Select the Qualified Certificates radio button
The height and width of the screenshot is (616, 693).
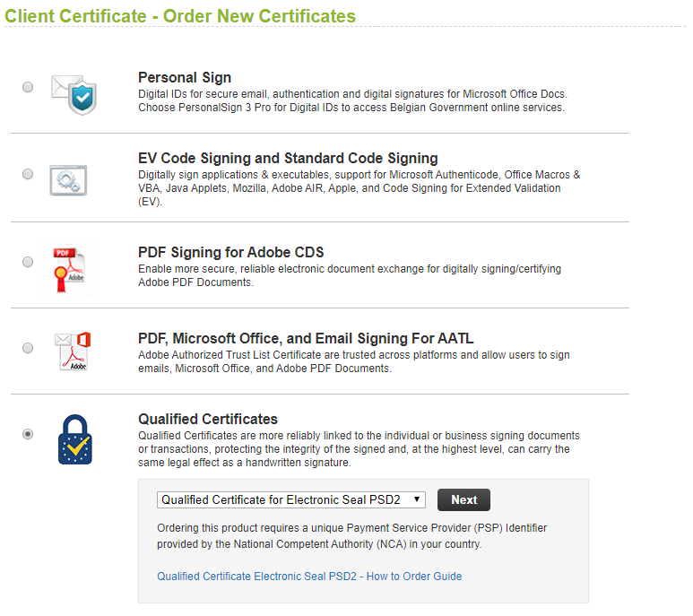[28, 434]
